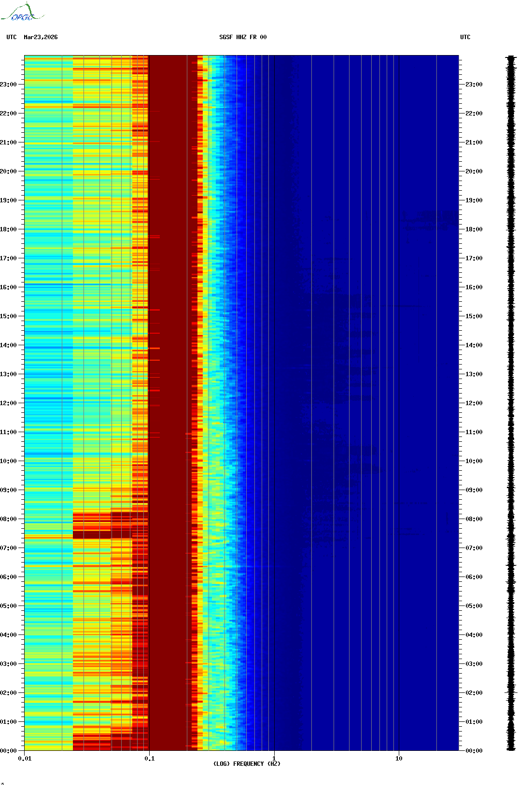Click the 23:00 label on the right time axis
The width and height of the screenshot is (532, 789).
[x=474, y=85]
